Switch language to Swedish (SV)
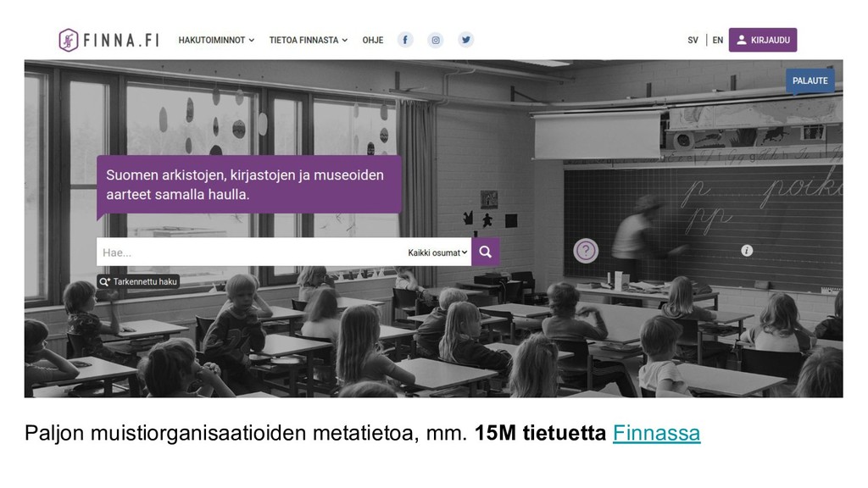This screenshot has height=488, width=868. tap(693, 40)
